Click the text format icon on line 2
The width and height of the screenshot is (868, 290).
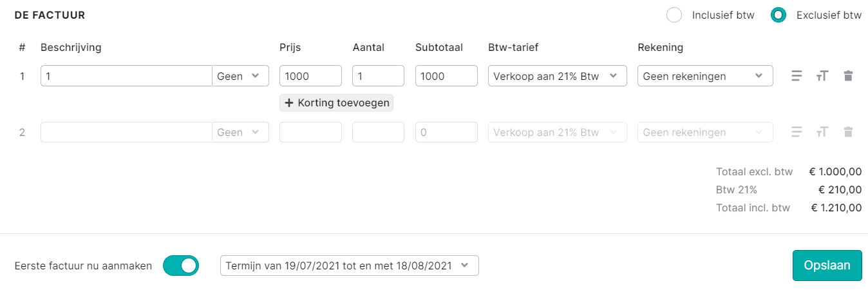coord(822,132)
